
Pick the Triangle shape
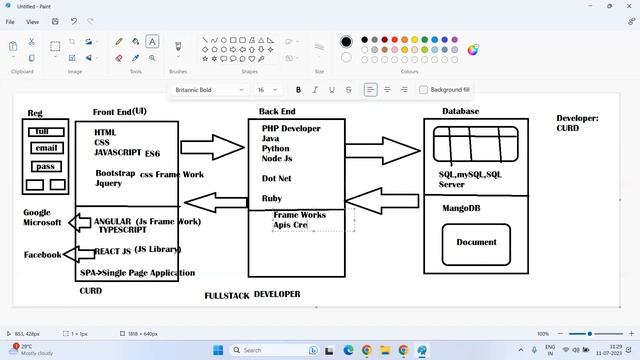[261, 40]
